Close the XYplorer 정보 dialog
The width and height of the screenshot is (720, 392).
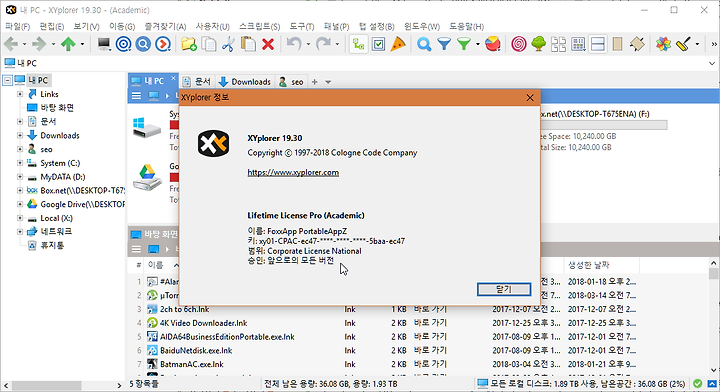click(530, 98)
